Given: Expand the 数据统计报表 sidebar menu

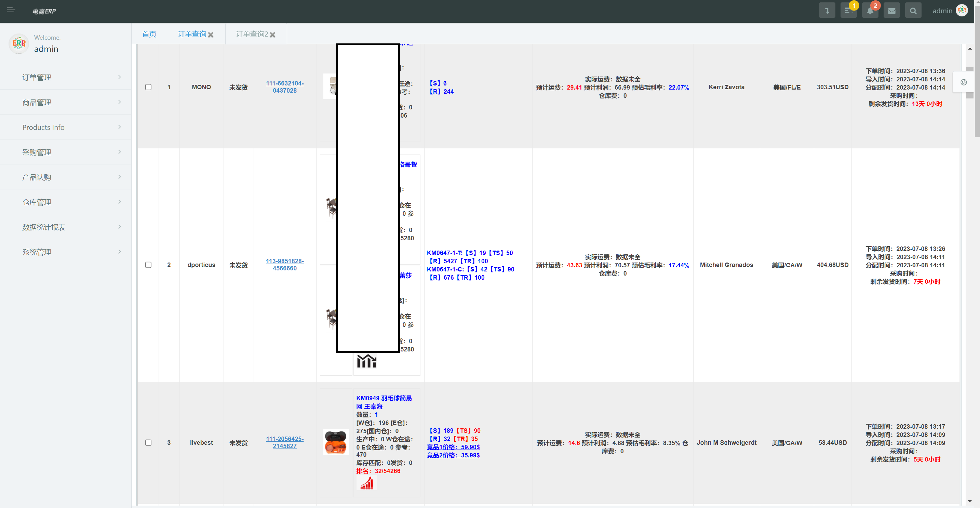Looking at the screenshot, I should [x=65, y=227].
